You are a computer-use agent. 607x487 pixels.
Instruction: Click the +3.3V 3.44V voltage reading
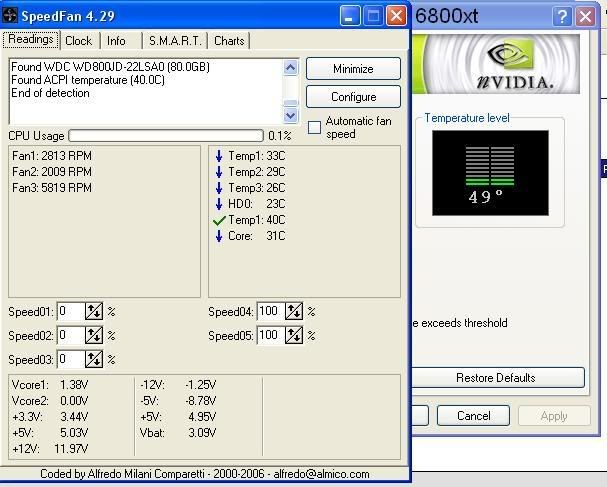pos(50,417)
